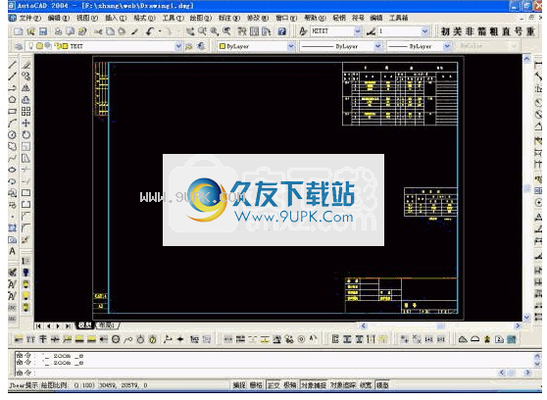547x400 pixels.
Task: Click the Move tool in Modify toolbar
Action: [26, 123]
